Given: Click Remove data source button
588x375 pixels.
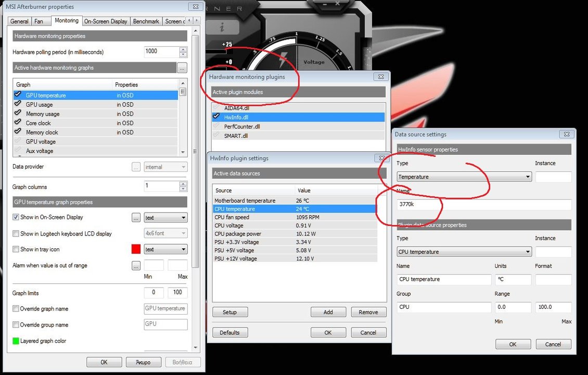Looking at the screenshot, I should [368, 312].
